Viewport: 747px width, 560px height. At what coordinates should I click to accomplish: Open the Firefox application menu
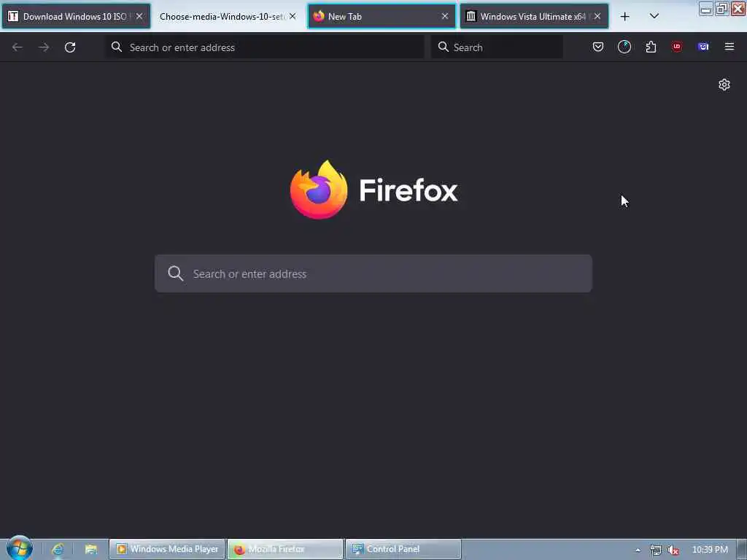(x=729, y=47)
